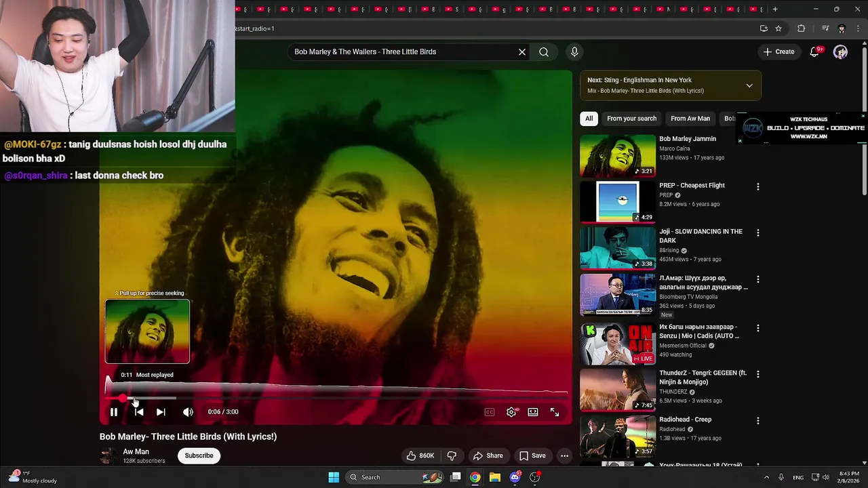Save the video to a playlist
Viewport: 868px width, 488px height.
point(532,455)
